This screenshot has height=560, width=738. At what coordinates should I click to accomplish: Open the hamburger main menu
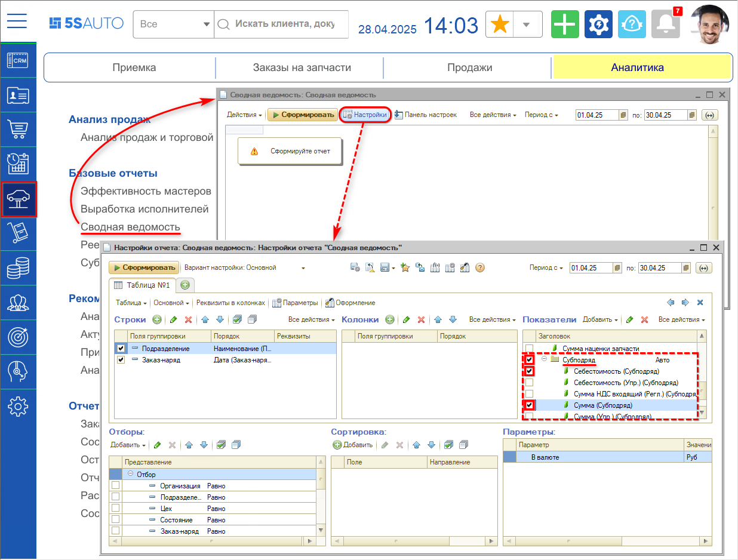(17, 22)
